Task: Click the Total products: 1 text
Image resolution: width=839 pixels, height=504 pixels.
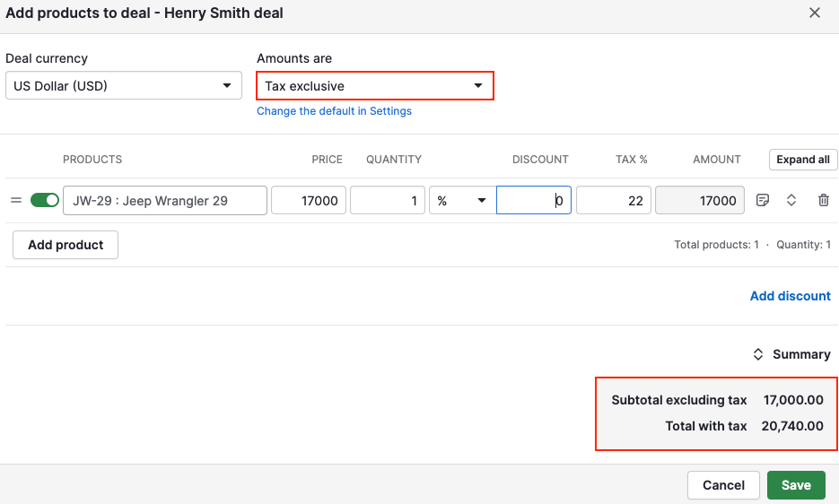Action: [x=716, y=245]
